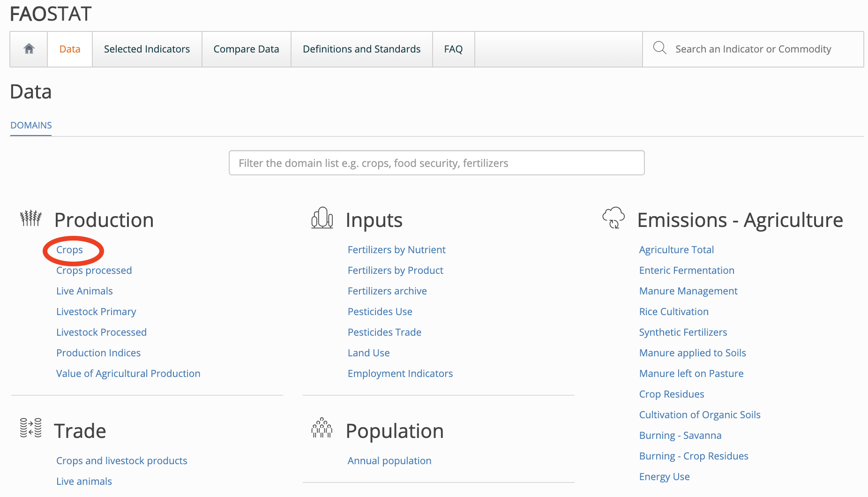Click the Trade coins icon
The width and height of the screenshot is (868, 497).
click(x=31, y=428)
